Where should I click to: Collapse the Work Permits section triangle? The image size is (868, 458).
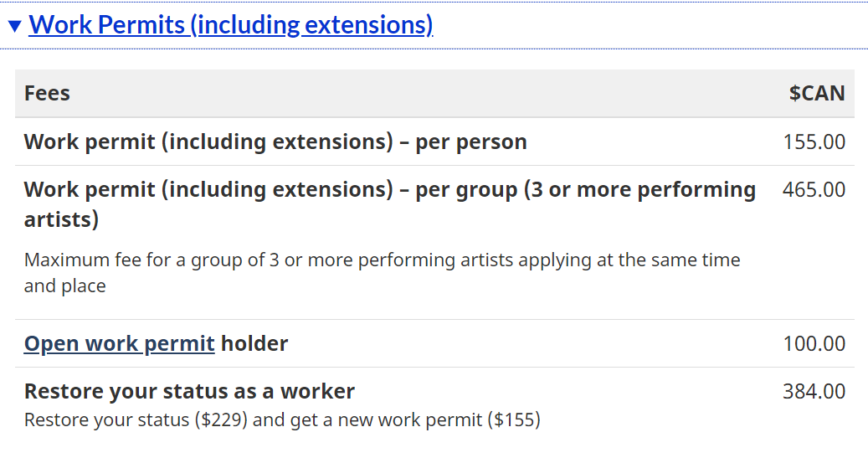15,26
